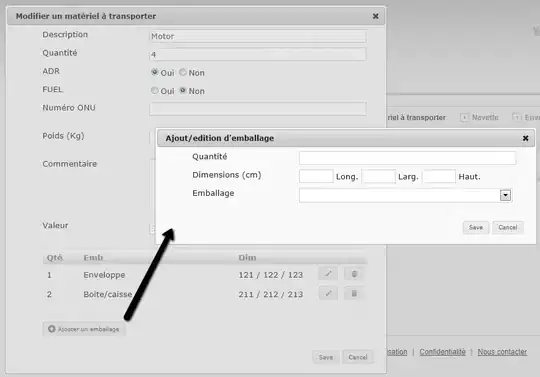
Task: Click the Emb column header
Action: click(93, 258)
